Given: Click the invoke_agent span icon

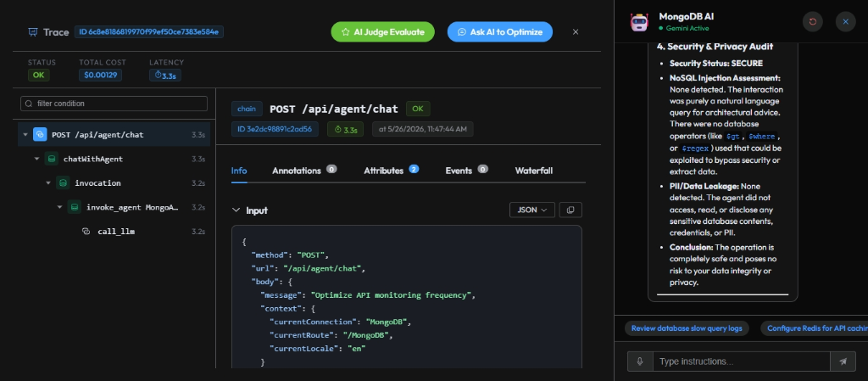Looking at the screenshot, I should (75, 207).
